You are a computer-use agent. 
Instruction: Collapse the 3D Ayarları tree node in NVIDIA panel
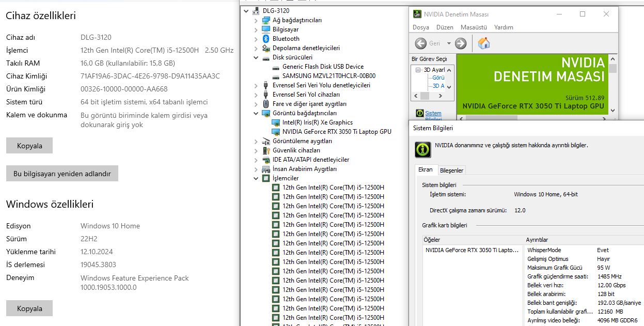pos(418,70)
